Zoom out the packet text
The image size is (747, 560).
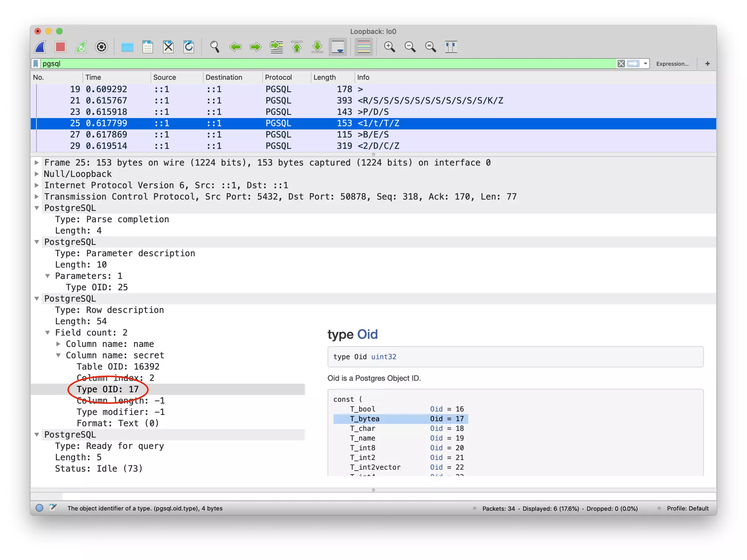click(410, 47)
